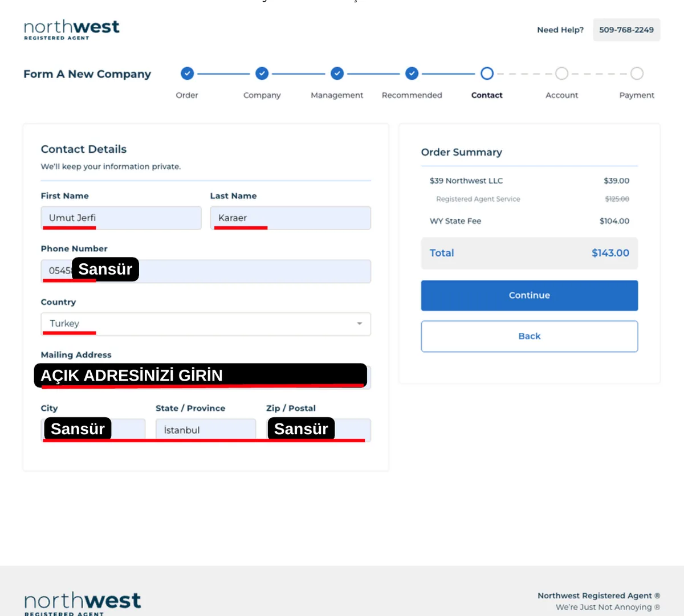Click the Need Help? text
Image resolution: width=684 pixels, height=616 pixels.
(x=560, y=30)
